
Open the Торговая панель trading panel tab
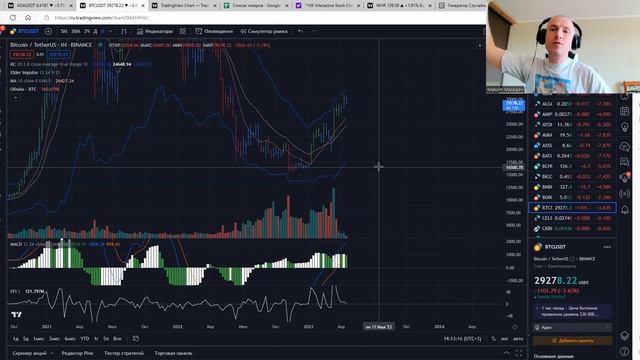click(173, 353)
